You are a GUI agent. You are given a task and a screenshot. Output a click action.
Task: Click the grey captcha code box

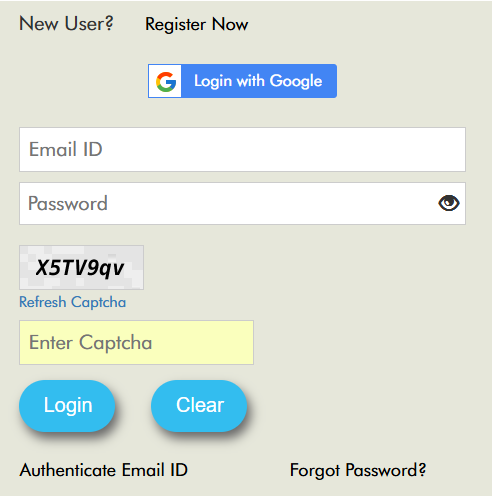pyautogui.click(x=82, y=268)
